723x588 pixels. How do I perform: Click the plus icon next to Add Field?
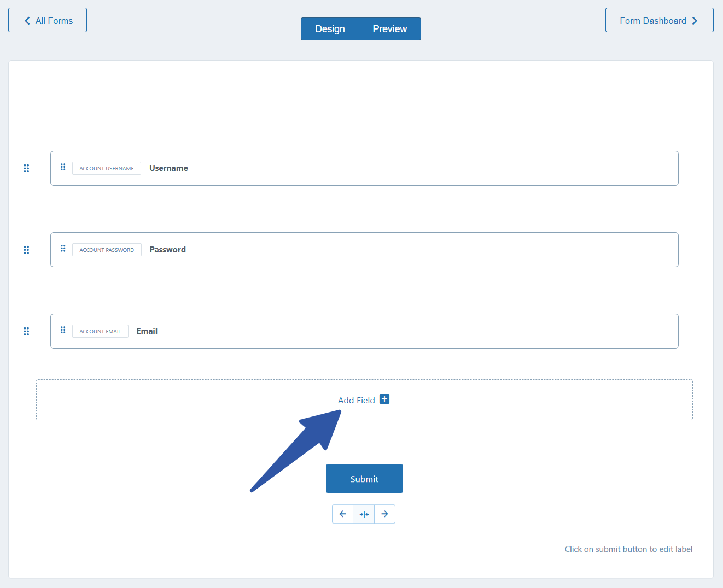384,399
